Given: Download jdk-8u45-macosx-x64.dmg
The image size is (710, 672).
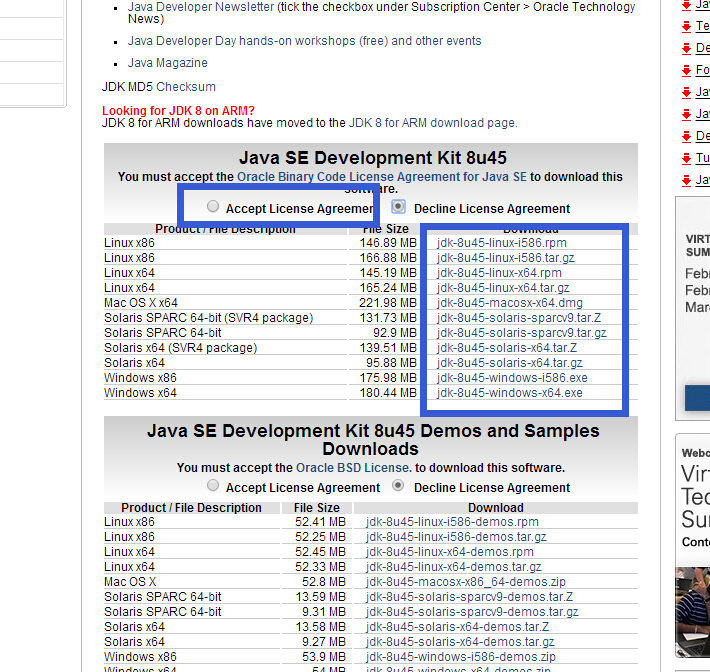Looking at the screenshot, I should click(509, 302).
